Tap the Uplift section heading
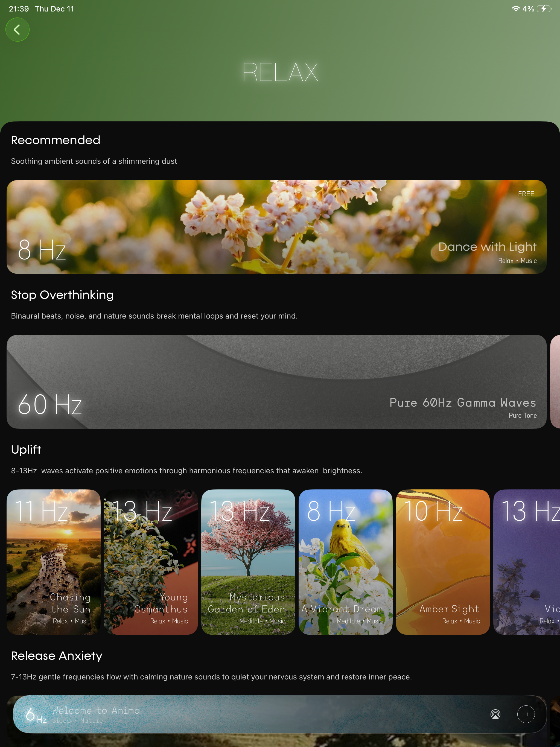Screen dimensions: 560x747 (26, 450)
